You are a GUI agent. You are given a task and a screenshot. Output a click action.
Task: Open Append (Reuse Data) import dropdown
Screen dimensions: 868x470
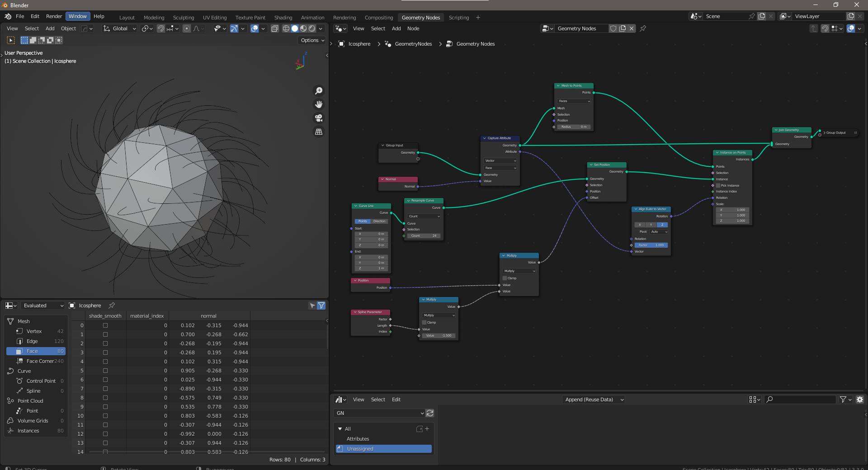(x=594, y=399)
